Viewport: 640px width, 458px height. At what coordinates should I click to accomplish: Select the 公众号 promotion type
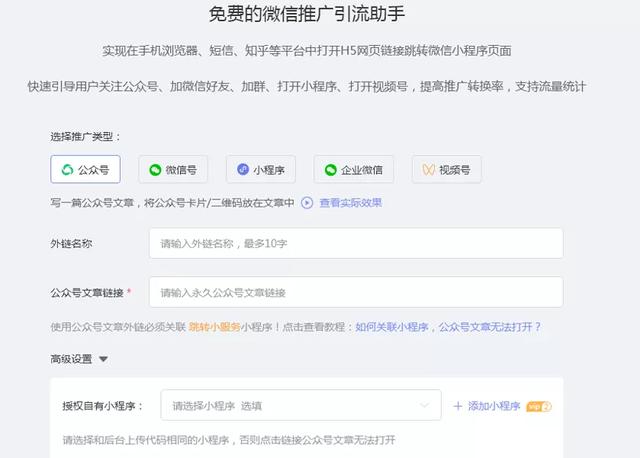click(x=85, y=169)
